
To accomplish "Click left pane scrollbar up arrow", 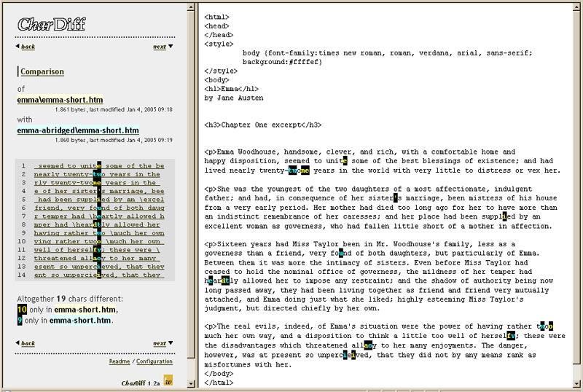I will coord(191,7).
